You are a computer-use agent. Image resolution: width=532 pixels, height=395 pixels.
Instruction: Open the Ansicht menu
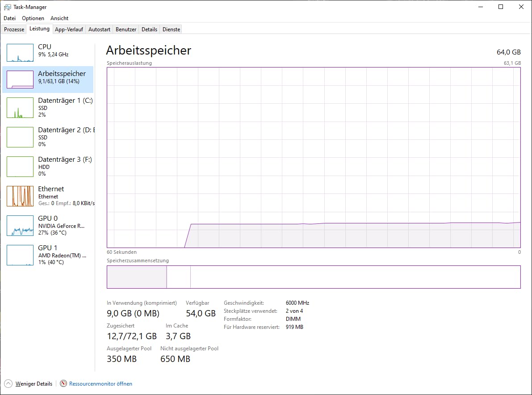tap(59, 18)
